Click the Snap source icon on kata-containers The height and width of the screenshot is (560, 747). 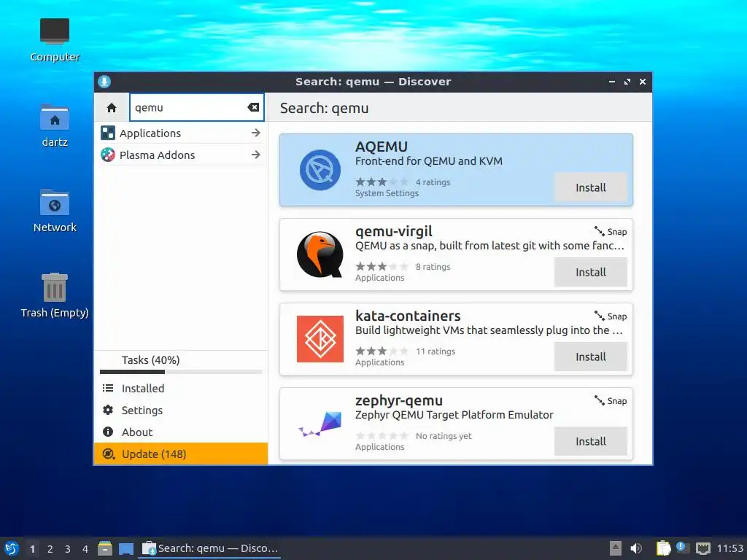click(x=600, y=316)
